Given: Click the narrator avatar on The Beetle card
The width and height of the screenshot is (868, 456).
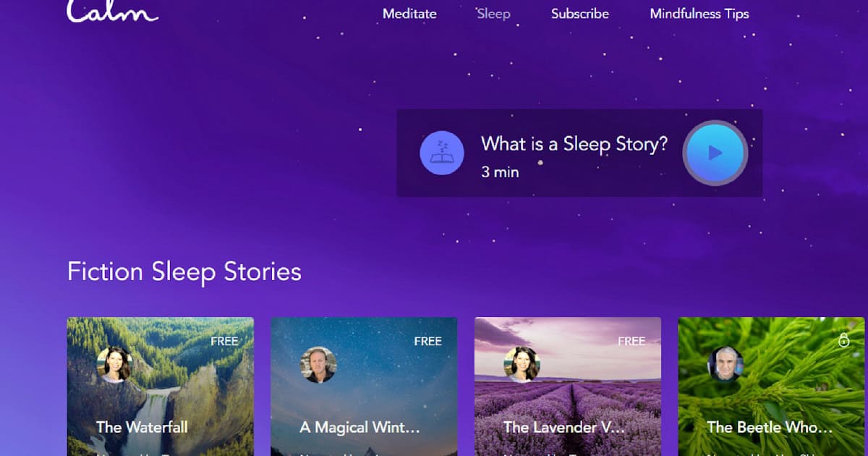Looking at the screenshot, I should point(726,364).
